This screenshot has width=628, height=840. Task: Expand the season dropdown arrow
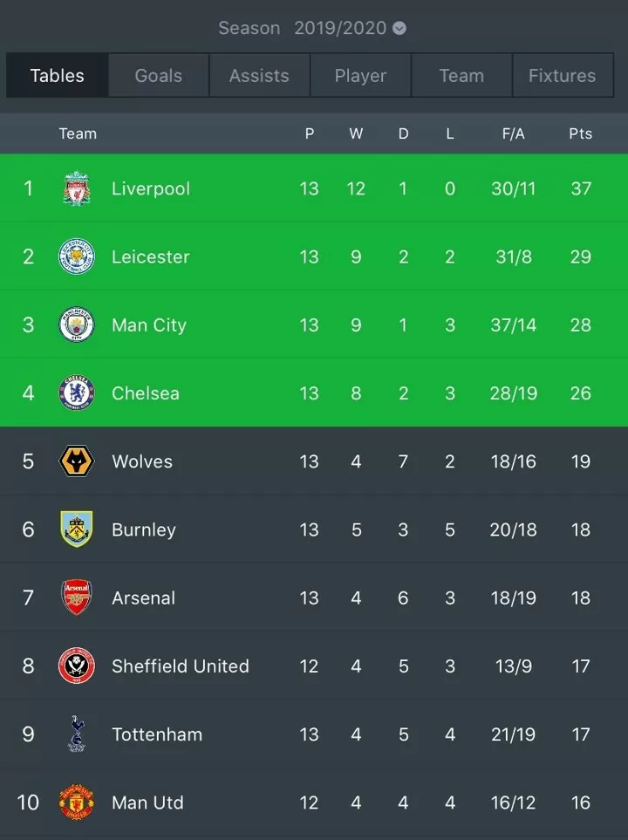coord(399,28)
